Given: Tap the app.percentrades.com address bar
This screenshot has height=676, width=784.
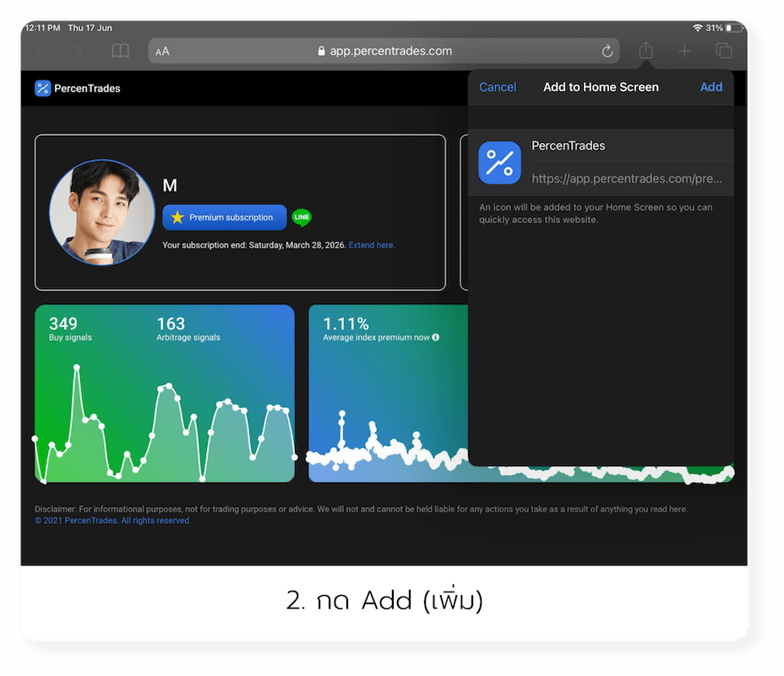Looking at the screenshot, I should click(384, 51).
